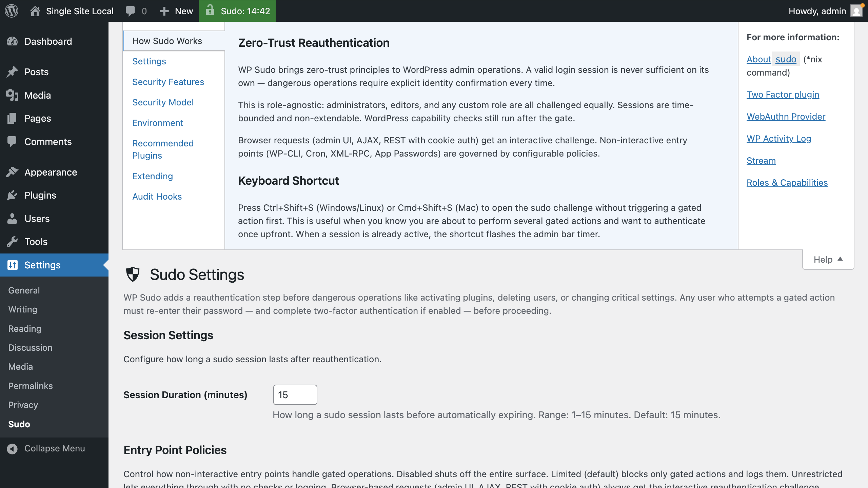Open the Stream link

pyautogui.click(x=761, y=161)
